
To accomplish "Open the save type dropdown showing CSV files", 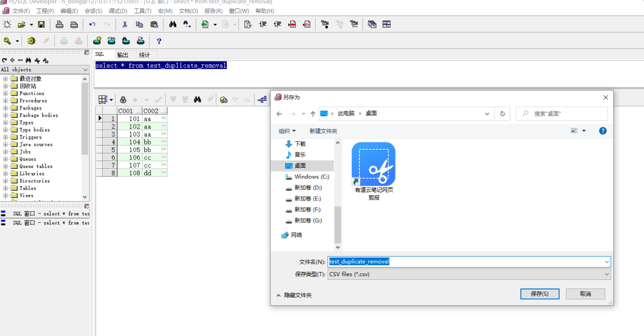I will (x=606, y=274).
